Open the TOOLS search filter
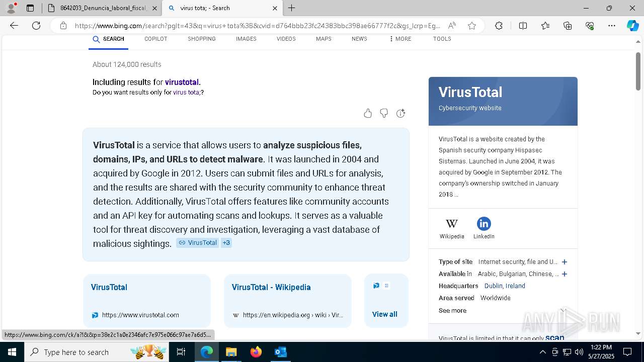The width and height of the screenshot is (644, 362). point(442,39)
